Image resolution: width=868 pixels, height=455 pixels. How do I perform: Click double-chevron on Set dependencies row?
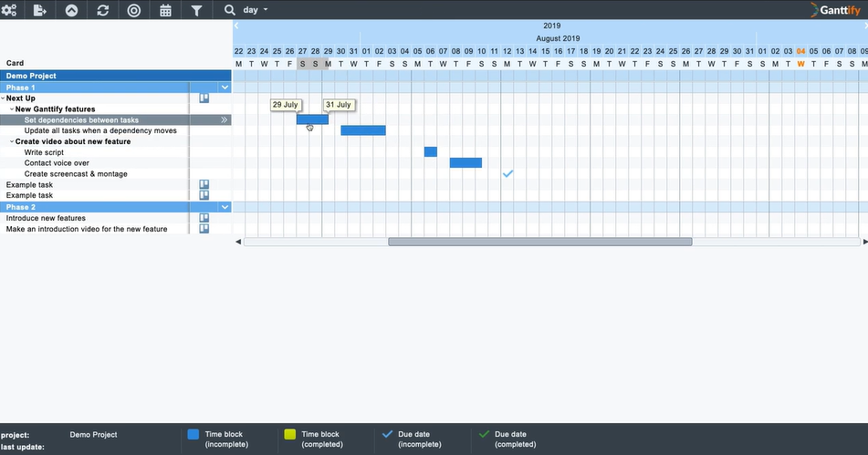(225, 119)
